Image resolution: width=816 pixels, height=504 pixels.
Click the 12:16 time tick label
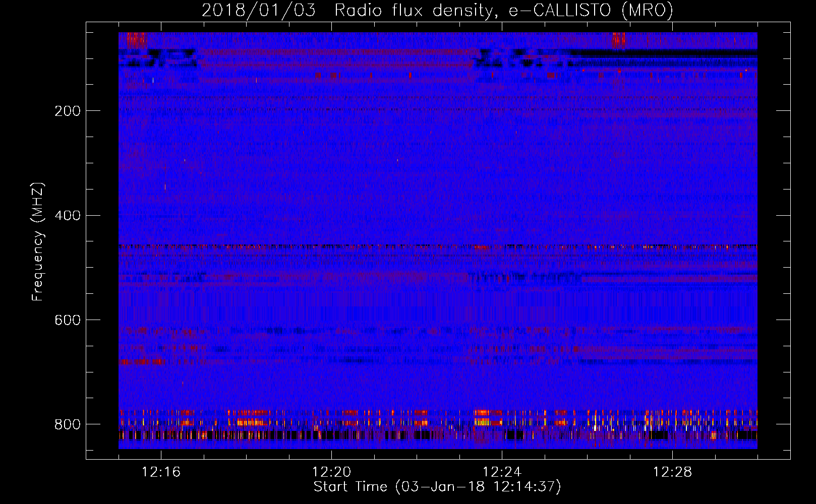coord(161,472)
